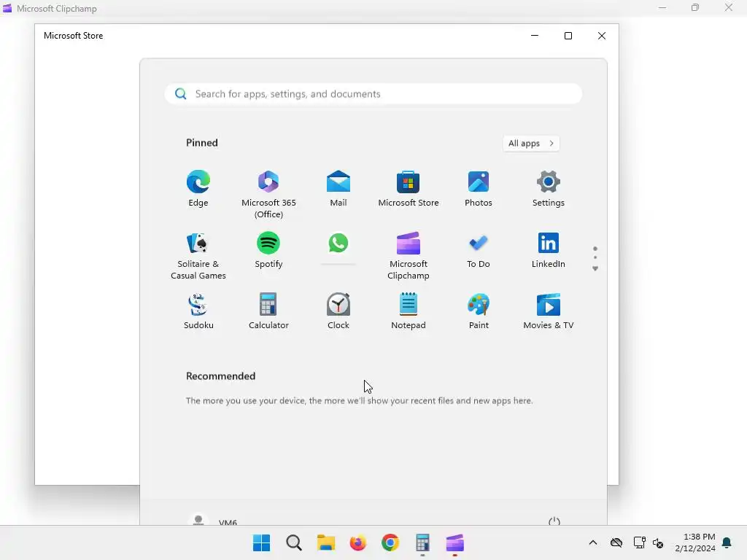This screenshot has height=560, width=747.
Task: Open the clock and date flyout
Action: [695, 542]
